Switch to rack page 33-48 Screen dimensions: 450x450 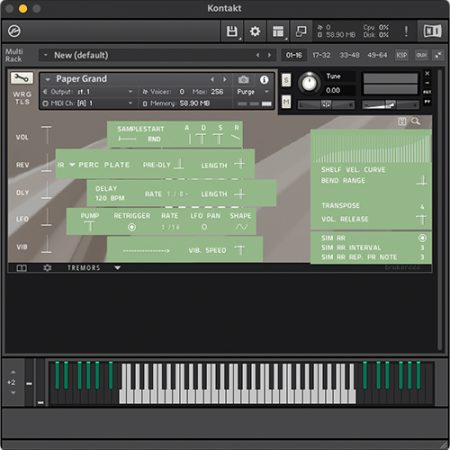click(349, 55)
